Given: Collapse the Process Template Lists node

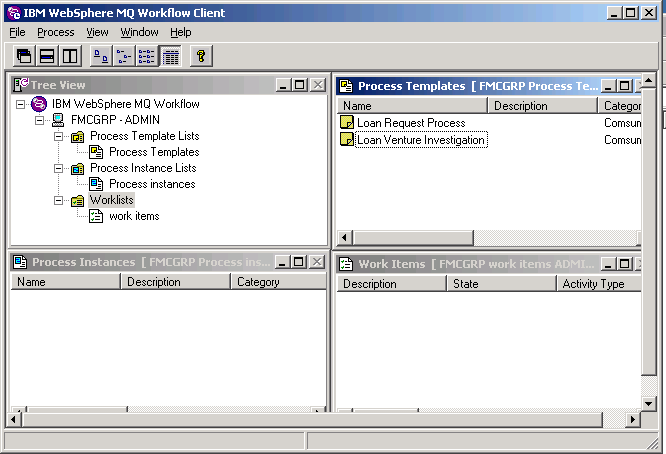Looking at the screenshot, I should 59,136.
